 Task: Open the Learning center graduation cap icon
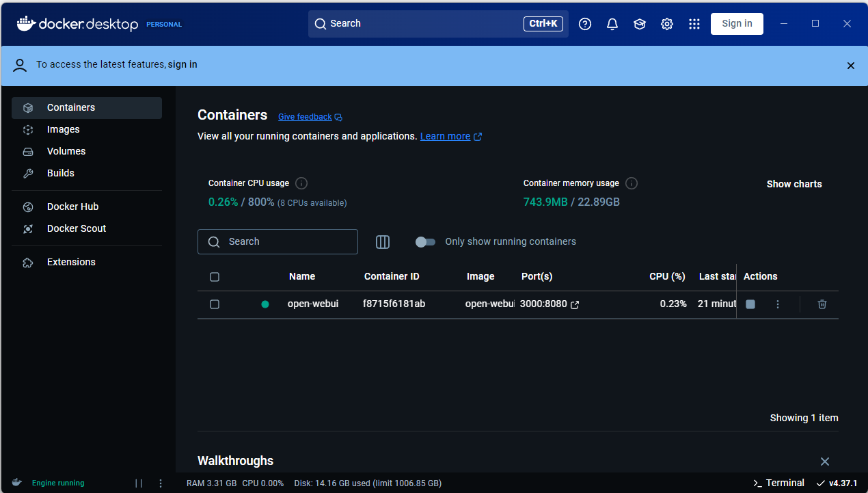tap(640, 24)
